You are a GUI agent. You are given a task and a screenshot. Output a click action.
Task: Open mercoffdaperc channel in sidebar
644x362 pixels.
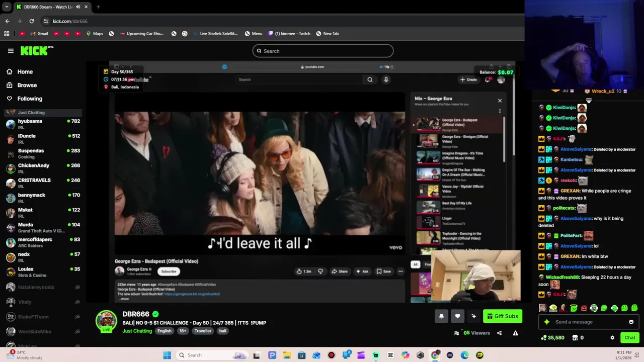(43, 242)
